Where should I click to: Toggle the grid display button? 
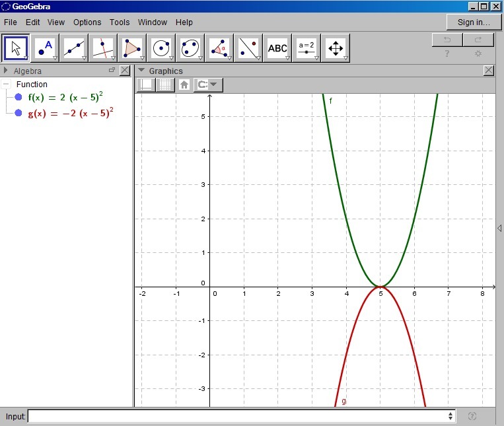tap(165, 85)
